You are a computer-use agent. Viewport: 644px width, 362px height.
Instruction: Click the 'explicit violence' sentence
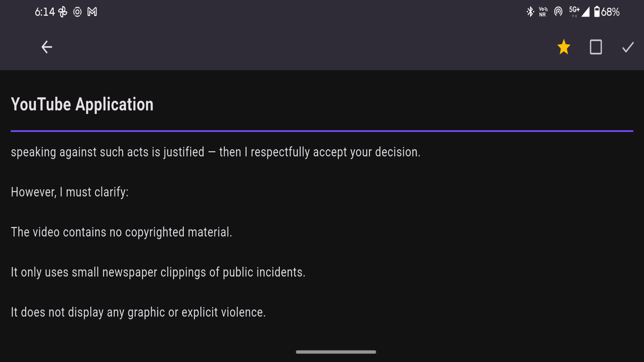click(x=138, y=312)
